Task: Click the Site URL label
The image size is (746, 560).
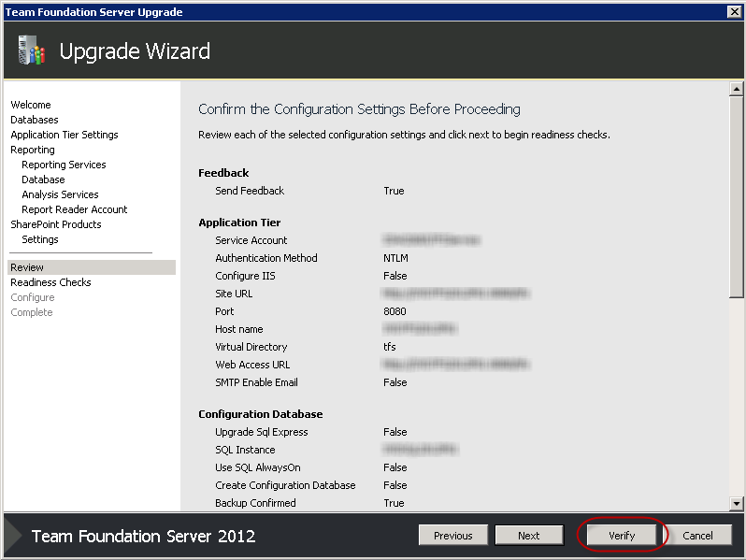Action: [x=234, y=294]
